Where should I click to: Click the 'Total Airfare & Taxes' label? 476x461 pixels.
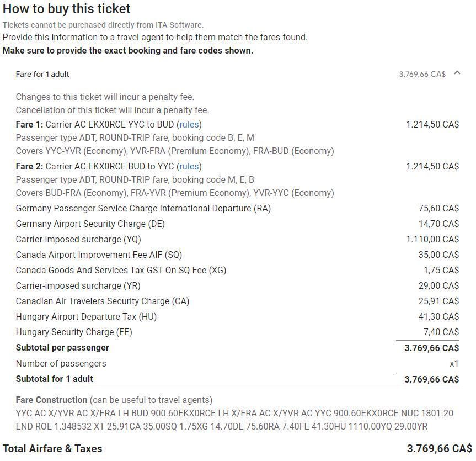[52, 449]
